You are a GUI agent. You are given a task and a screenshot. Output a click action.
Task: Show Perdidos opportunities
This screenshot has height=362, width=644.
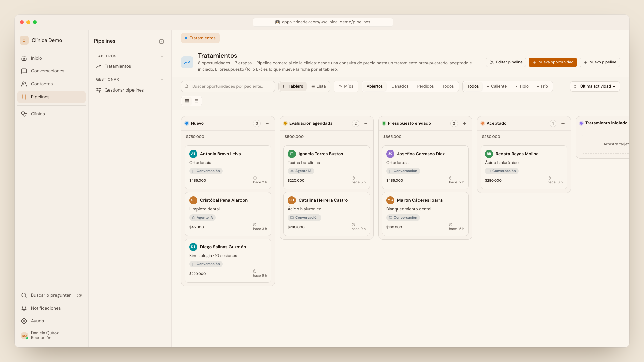tap(425, 86)
